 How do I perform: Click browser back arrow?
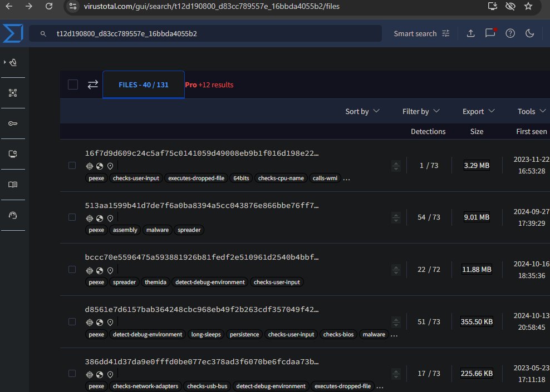click(x=9, y=6)
